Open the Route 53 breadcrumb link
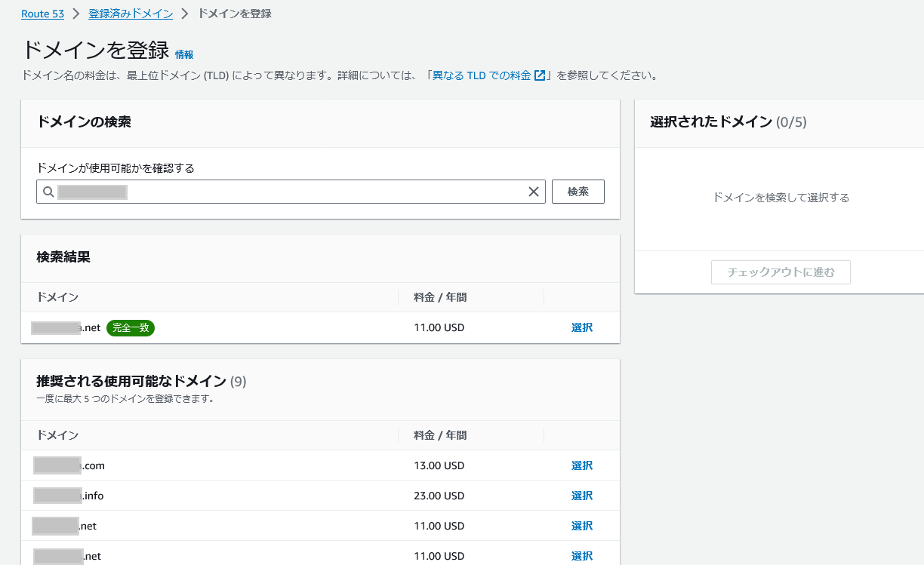Screen dimensions: 924x565 pos(42,14)
